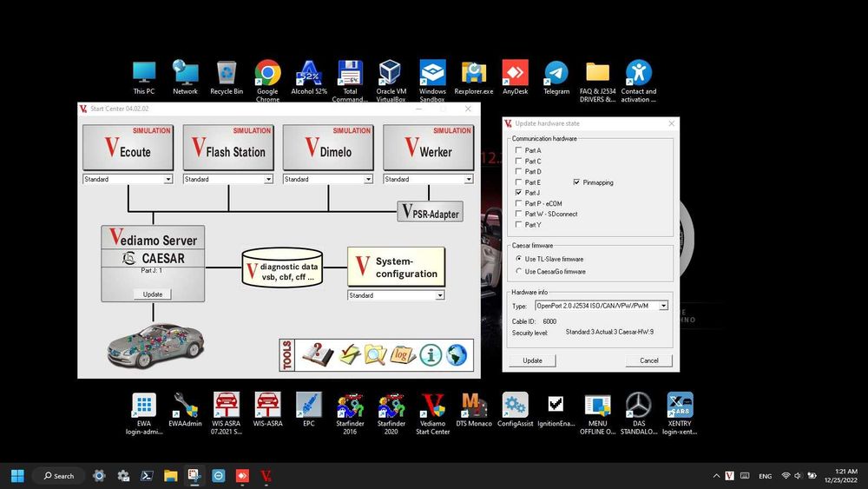Enable the Part D checkbox
The image size is (868, 489).
519,171
